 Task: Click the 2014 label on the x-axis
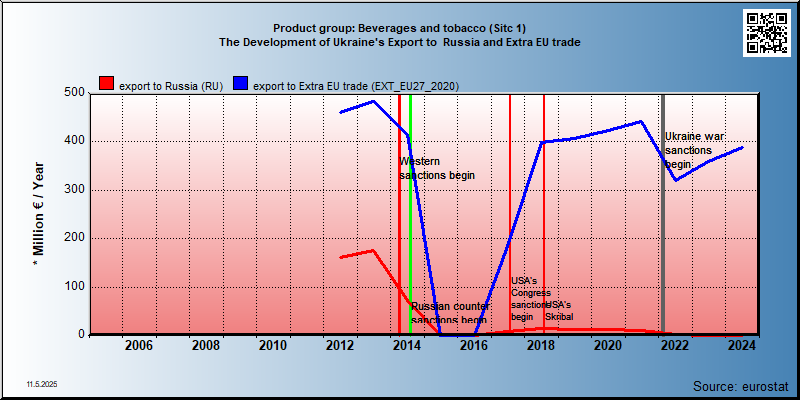(x=407, y=346)
